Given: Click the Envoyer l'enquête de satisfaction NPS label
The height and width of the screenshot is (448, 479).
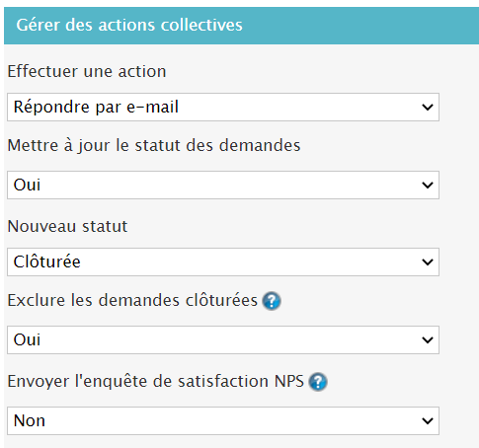Looking at the screenshot, I should pyautogui.click(x=155, y=381).
